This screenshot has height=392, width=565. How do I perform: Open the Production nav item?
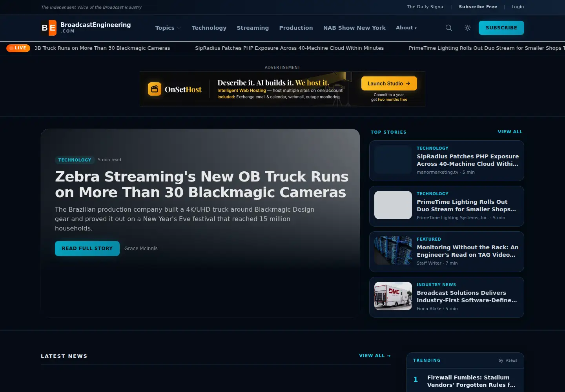point(296,28)
